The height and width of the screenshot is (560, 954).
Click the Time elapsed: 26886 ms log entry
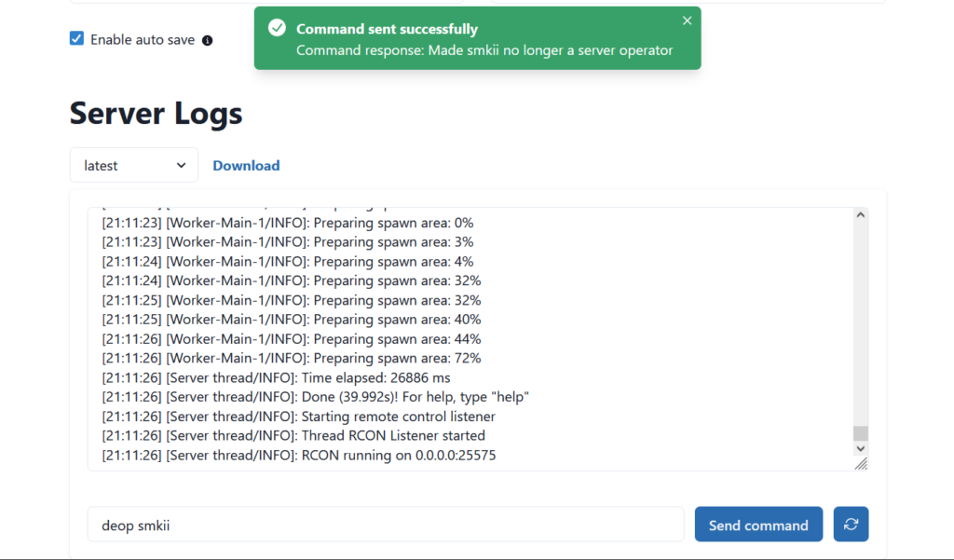point(276,377)
